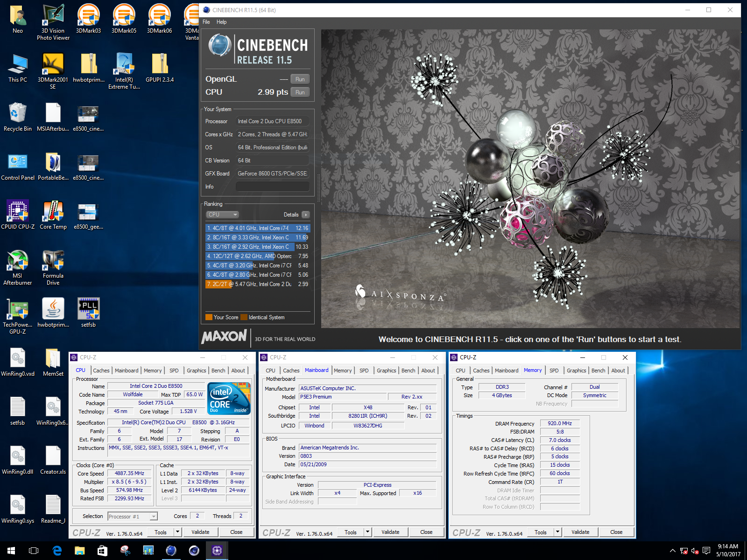Image resolution: width=747 pixels, height=560 pixels.
Task: Select the Recycle Bin icon
Action: point(18,117)
